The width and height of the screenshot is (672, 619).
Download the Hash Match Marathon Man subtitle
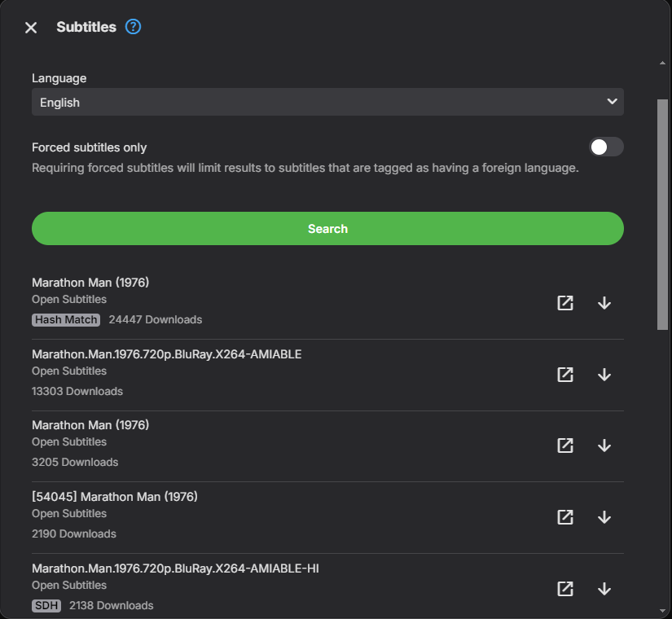point(604,303)
